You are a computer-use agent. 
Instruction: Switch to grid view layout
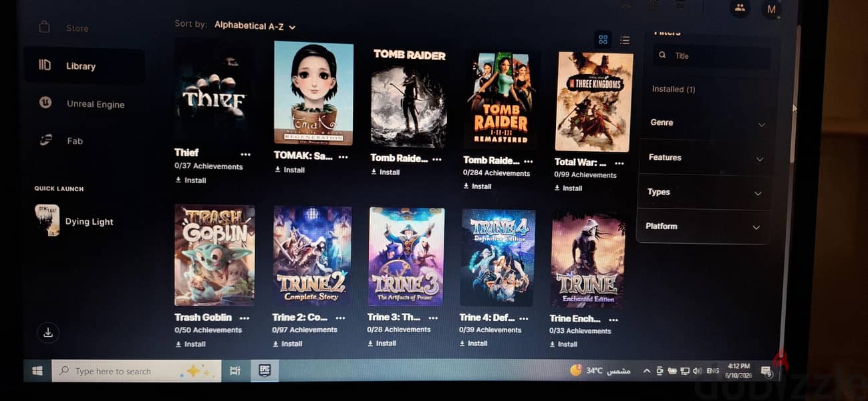click(x=603, y=39)
